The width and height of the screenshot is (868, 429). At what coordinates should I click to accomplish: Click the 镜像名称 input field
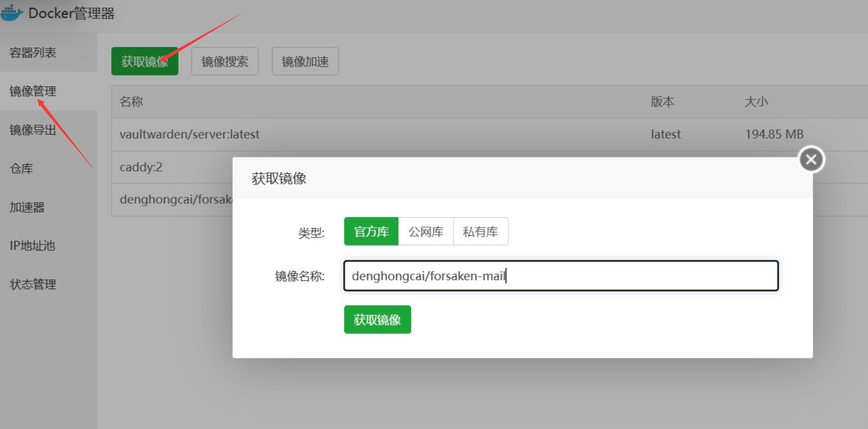tap(559, 276)
